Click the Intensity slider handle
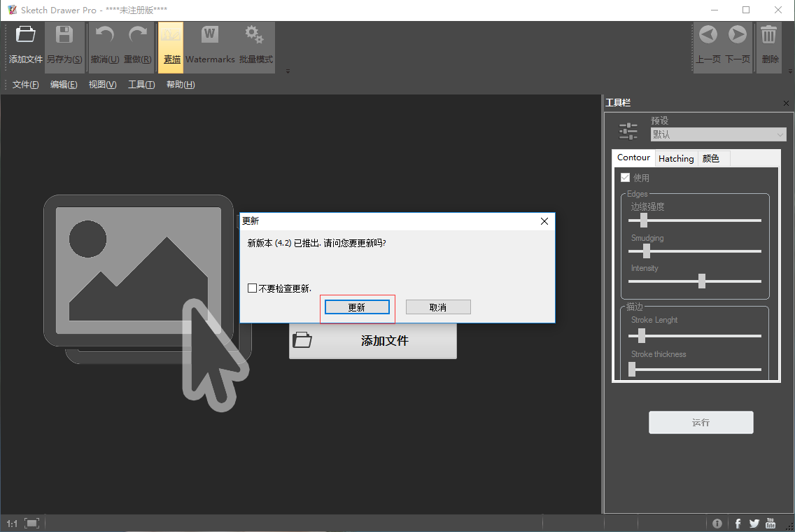 [702, 281]
